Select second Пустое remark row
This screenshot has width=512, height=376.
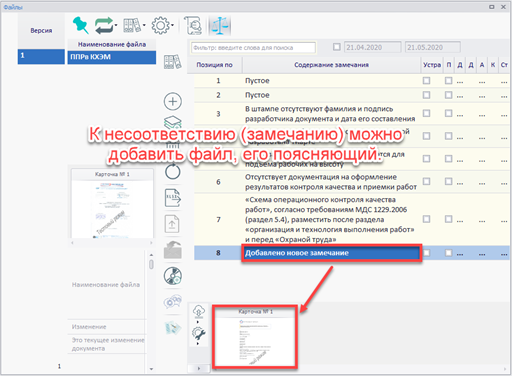click(352, 95)
